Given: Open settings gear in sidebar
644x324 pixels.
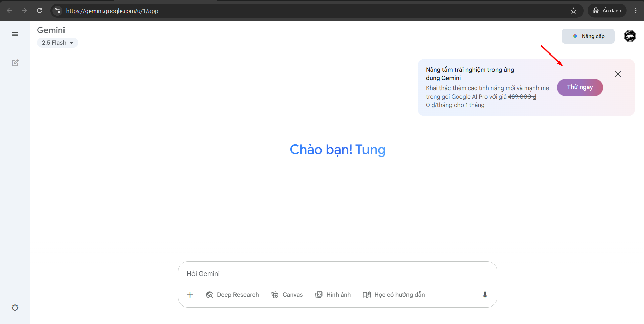Looking at the screenshot, I should click(x=15, y=308).
